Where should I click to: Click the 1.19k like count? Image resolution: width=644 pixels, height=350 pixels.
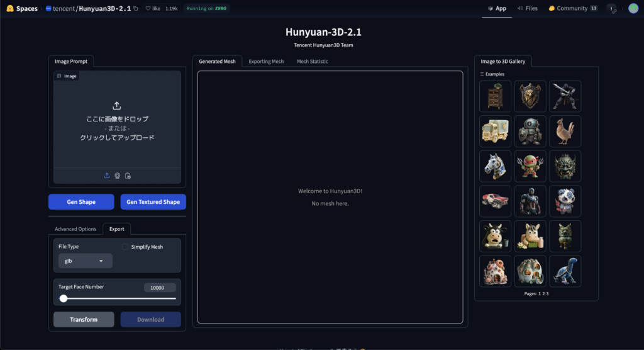(x=171, y=8)
